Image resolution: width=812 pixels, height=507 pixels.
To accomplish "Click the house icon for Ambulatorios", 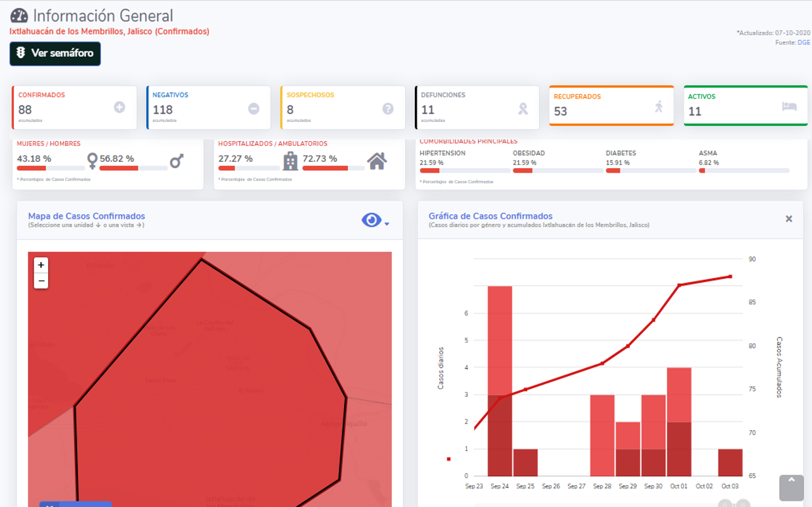I will pos(377,161).
